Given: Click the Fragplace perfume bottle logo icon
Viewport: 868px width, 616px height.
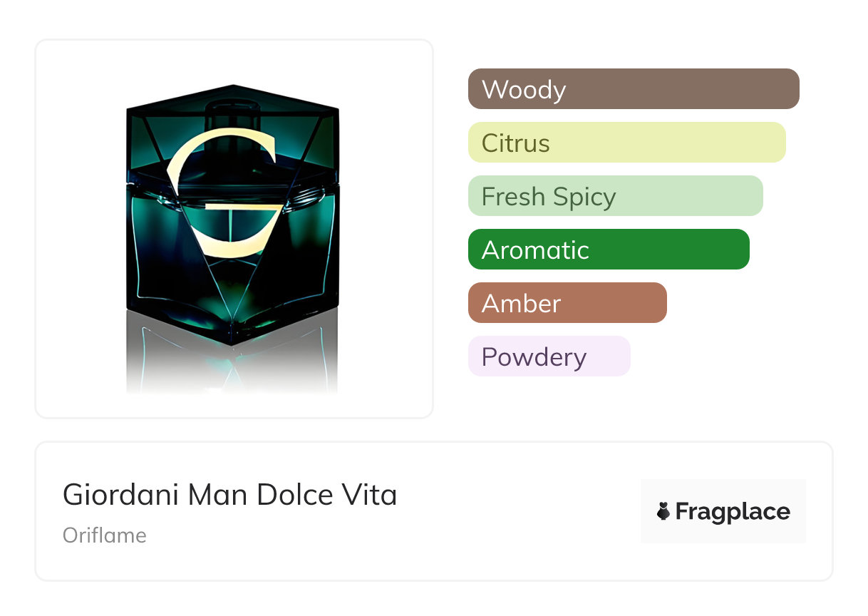Looking at the screenshot, I should coord(663,511).
